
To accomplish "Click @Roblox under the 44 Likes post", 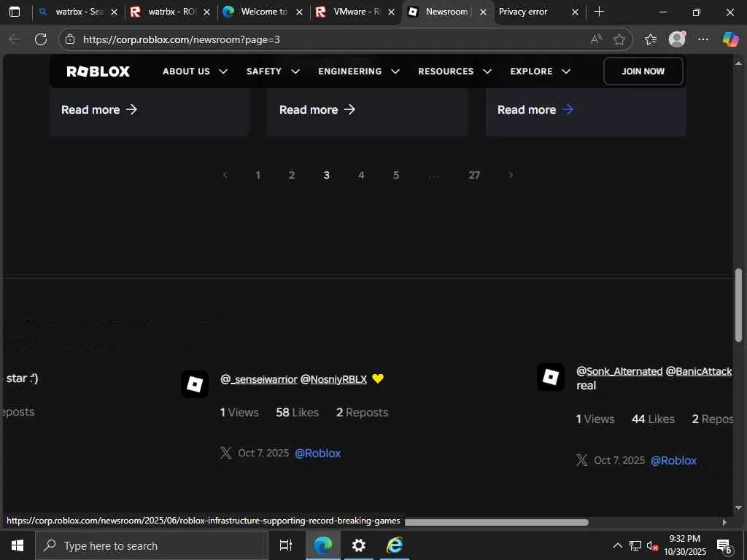I will point(673,461).
